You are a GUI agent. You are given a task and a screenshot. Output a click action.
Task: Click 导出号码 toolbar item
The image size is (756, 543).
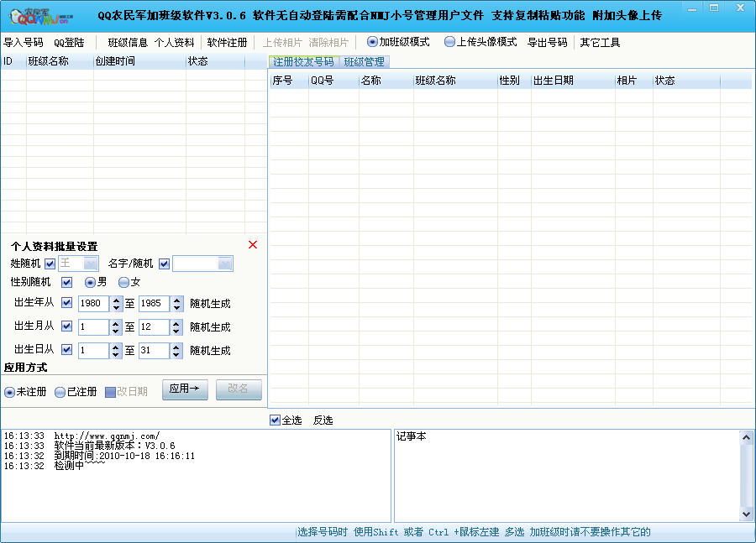[547, 43]
